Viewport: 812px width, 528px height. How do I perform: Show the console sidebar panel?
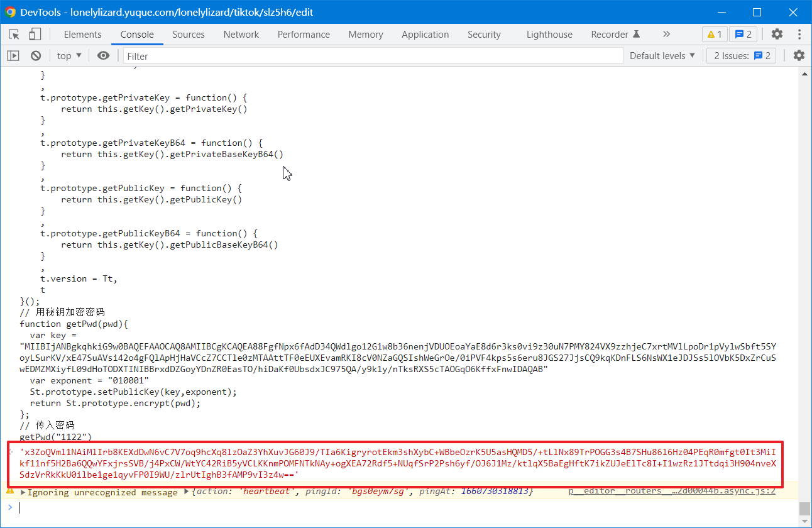coord(13,56)
